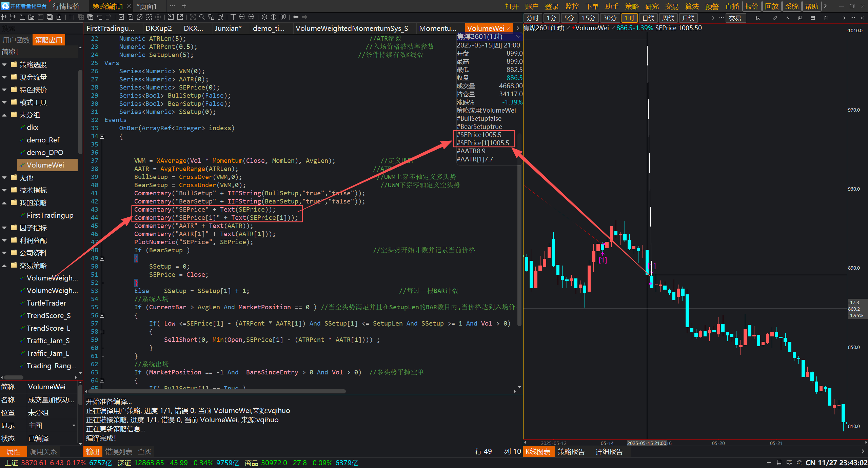Click the new function (f+) icon
Viewport: 868px width, 468px height.
point(4,17)
